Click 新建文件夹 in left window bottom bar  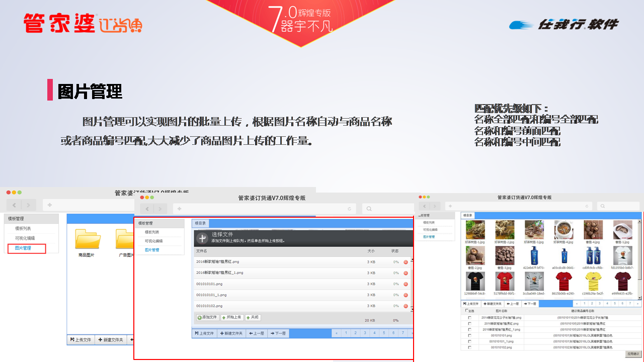[x=111, y=340]
